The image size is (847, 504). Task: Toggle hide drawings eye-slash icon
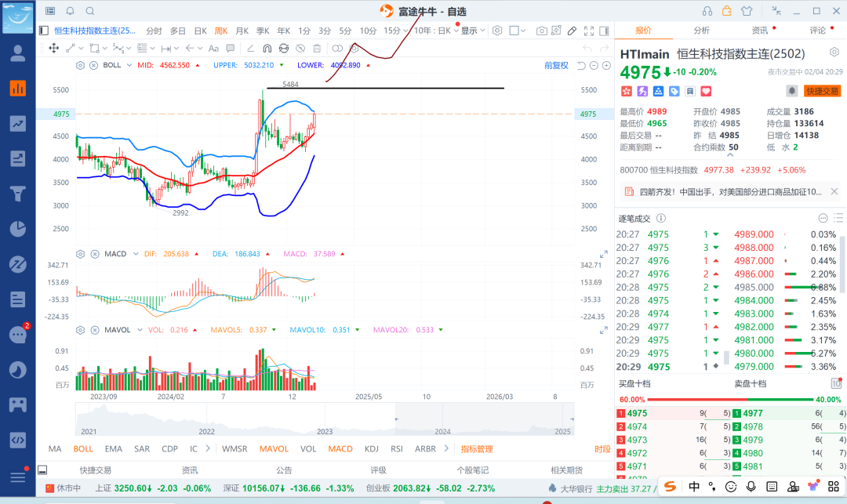300,48
